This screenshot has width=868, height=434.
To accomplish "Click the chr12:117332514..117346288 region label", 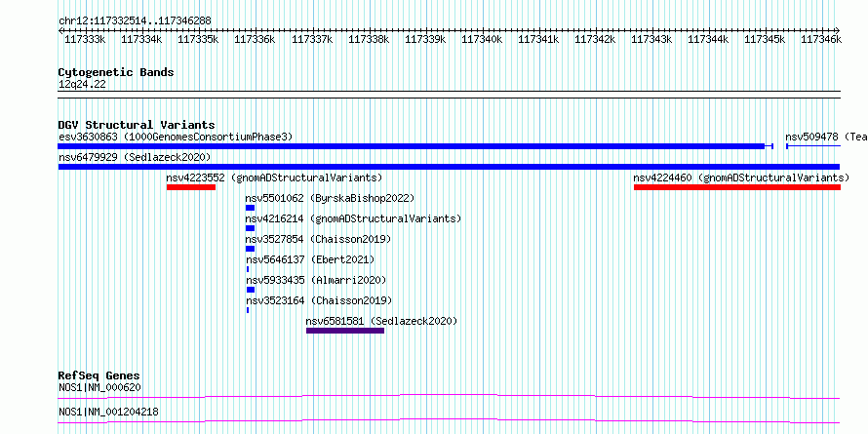I will 135,21.
